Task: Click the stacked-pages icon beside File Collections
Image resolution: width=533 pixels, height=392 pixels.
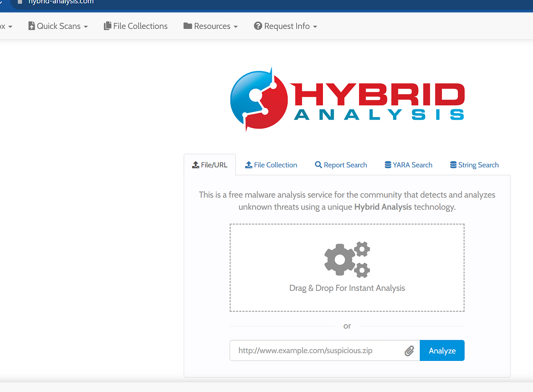Action: click(x=107, y=26)
